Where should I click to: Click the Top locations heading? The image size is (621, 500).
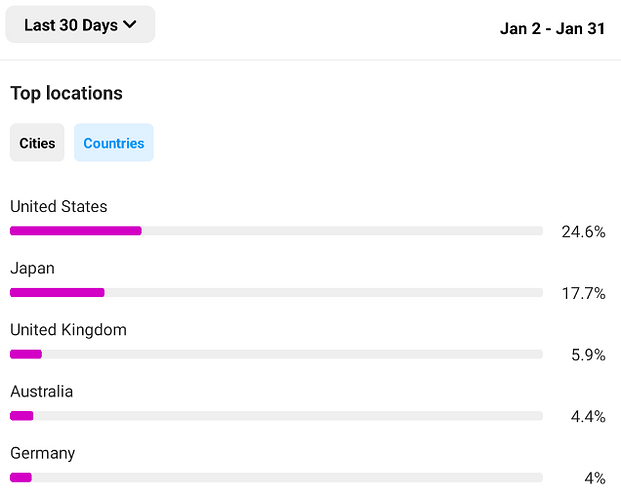point(67,93)
